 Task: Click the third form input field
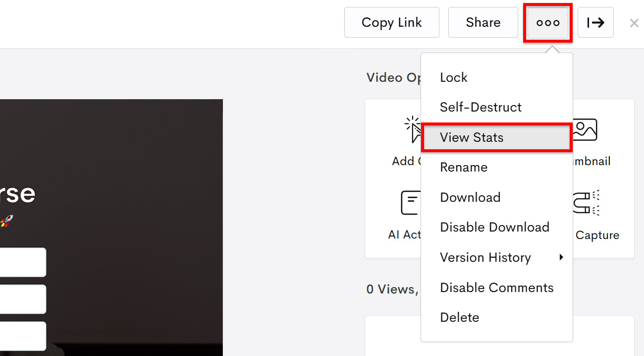23,336
